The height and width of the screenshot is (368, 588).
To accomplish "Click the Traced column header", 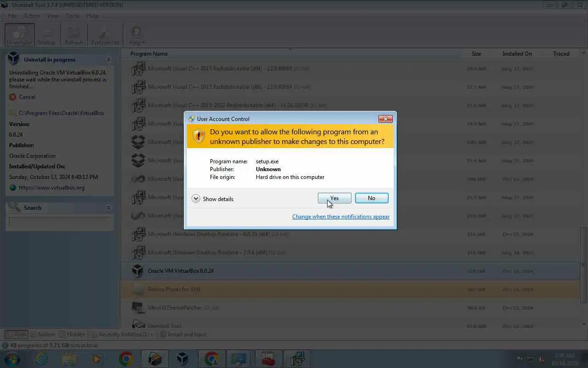I will (561, 54).
